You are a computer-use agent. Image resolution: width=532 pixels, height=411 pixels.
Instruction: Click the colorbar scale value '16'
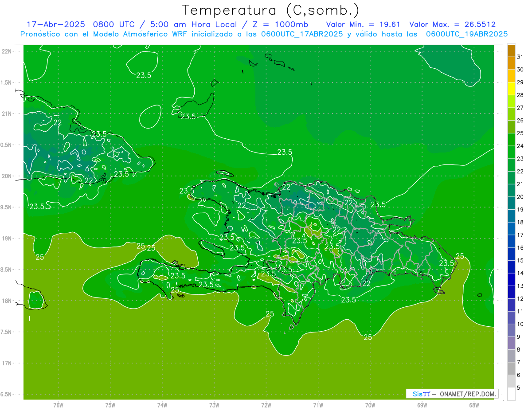pos(520,248)
